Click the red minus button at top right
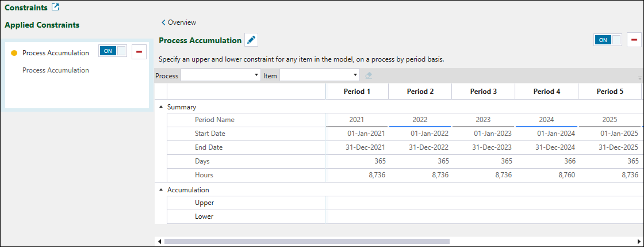Viewport: 644px width, 247px height. coord(634,40)
